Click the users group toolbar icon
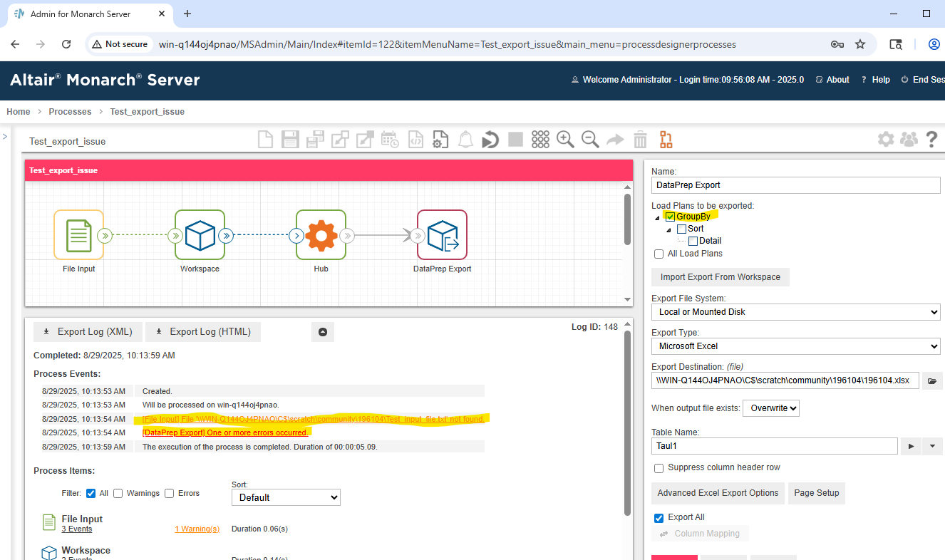The width and height of the screenshot is (945, 560). [909, 140]
